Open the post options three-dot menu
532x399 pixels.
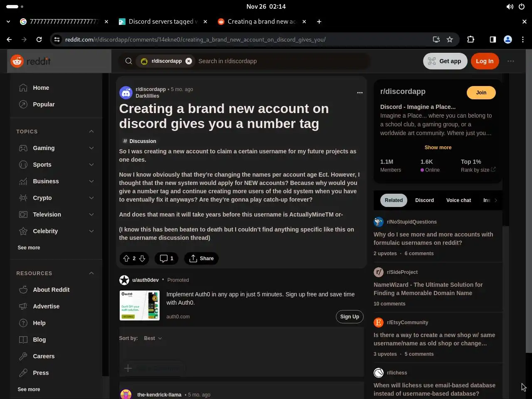360,93
